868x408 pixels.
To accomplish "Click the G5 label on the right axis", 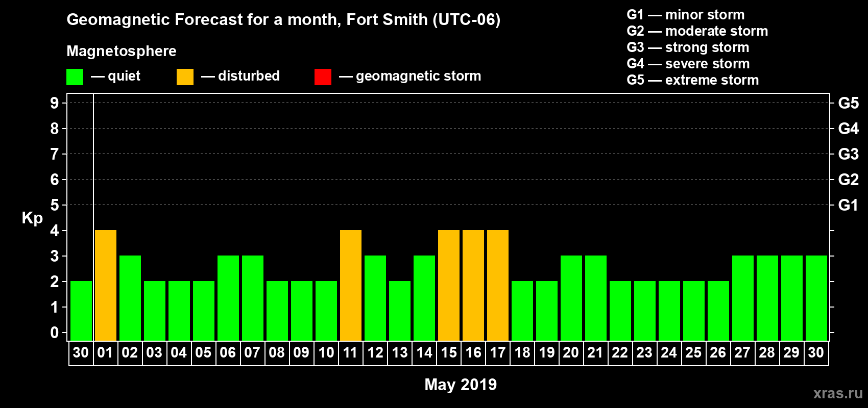I will coord(848,103).
